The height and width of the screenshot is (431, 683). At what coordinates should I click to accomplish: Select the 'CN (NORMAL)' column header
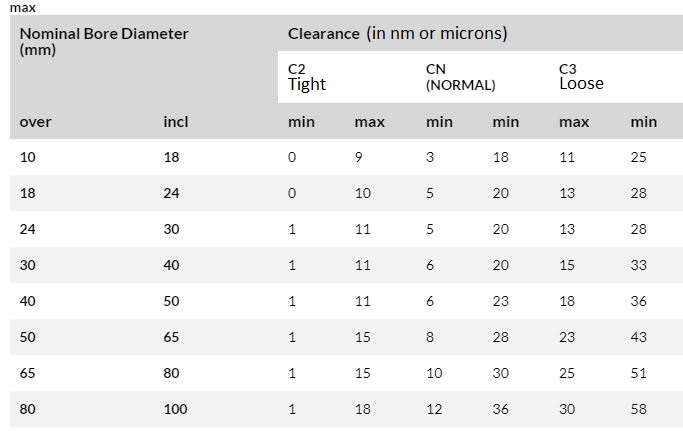point(460,76)
